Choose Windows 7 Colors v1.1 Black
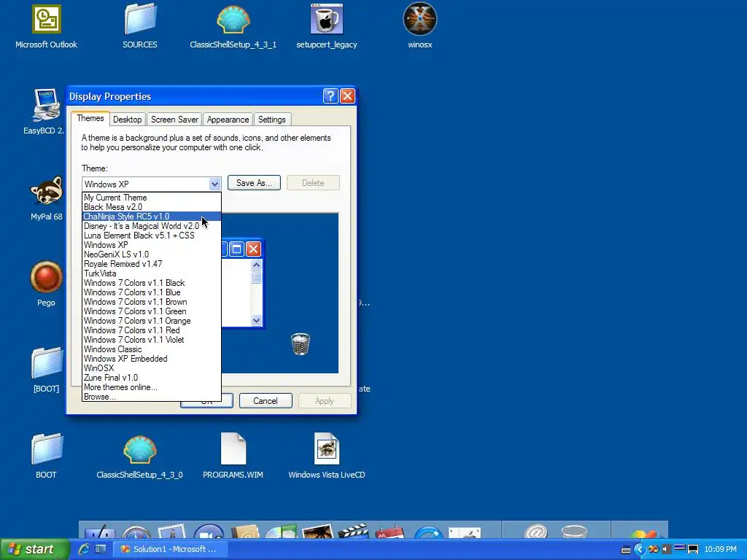Screen dimensions: 747x560 [152, 283]
